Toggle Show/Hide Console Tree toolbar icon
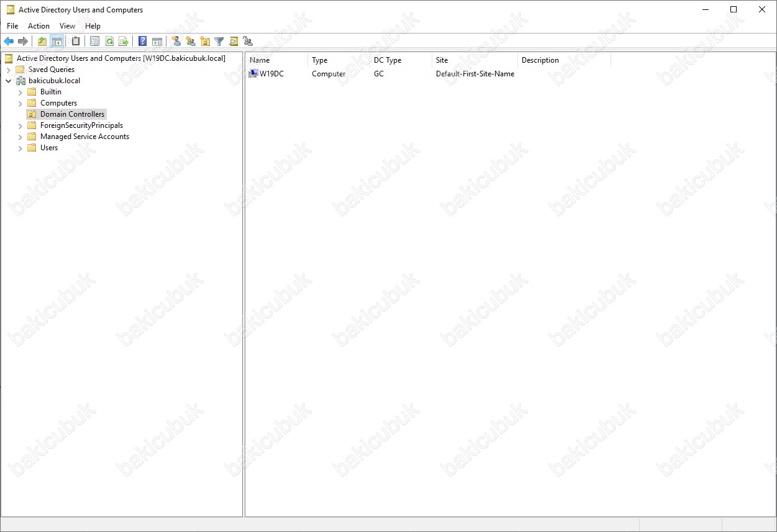The width and height of the screenshot is (777, 532). [57, 42]
